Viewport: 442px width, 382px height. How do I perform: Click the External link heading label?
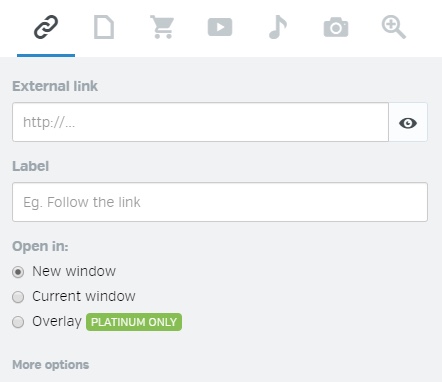55,86
